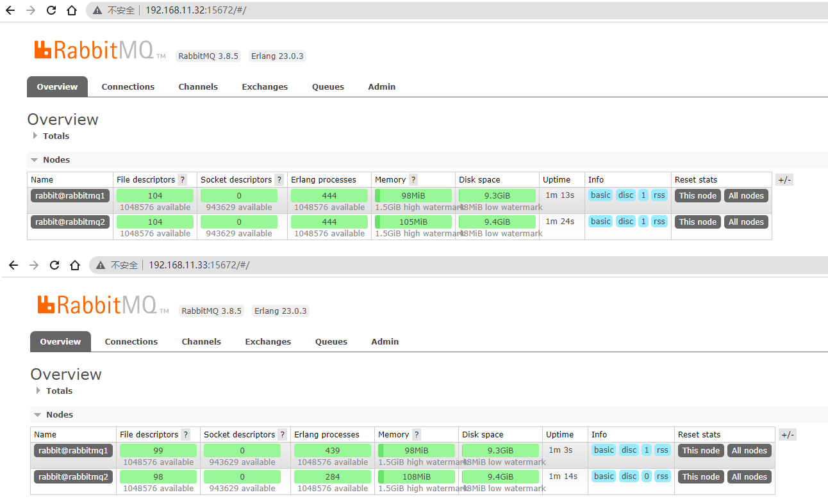
Task: Click the 'RabbitMQ 3.8.5' version label on the top page
Action: (x=208, y=56)
